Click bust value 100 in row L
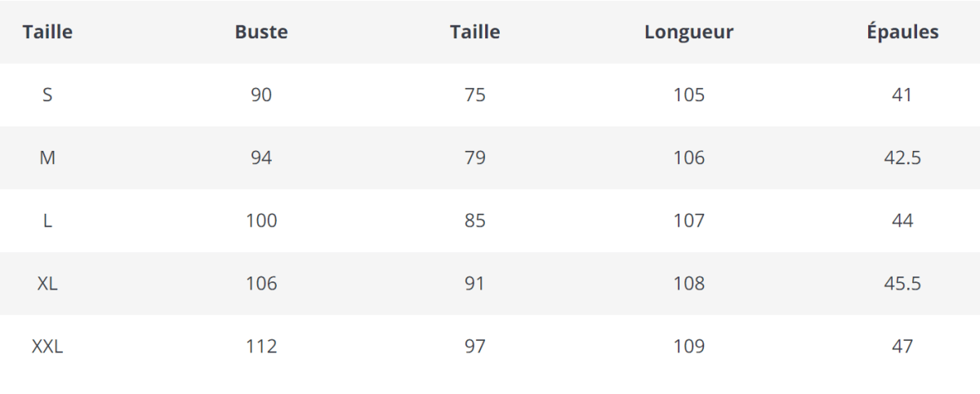Image resolution: width=980 pixels, height=394 pixels. (261, 221)
